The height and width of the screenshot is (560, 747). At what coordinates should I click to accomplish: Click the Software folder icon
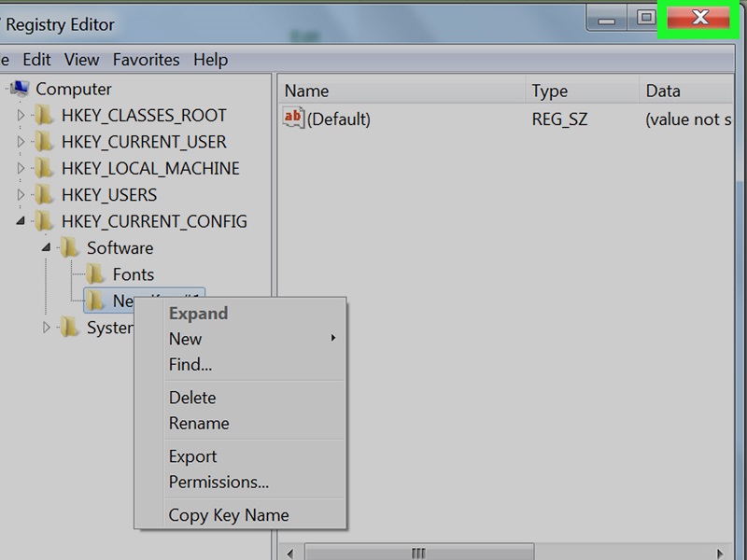click(69, 247)
